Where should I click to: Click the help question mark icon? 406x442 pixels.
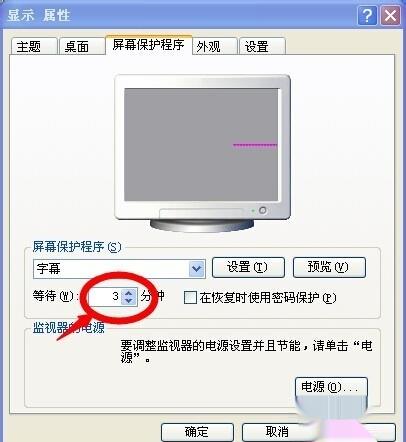click(x=367, y=16)
